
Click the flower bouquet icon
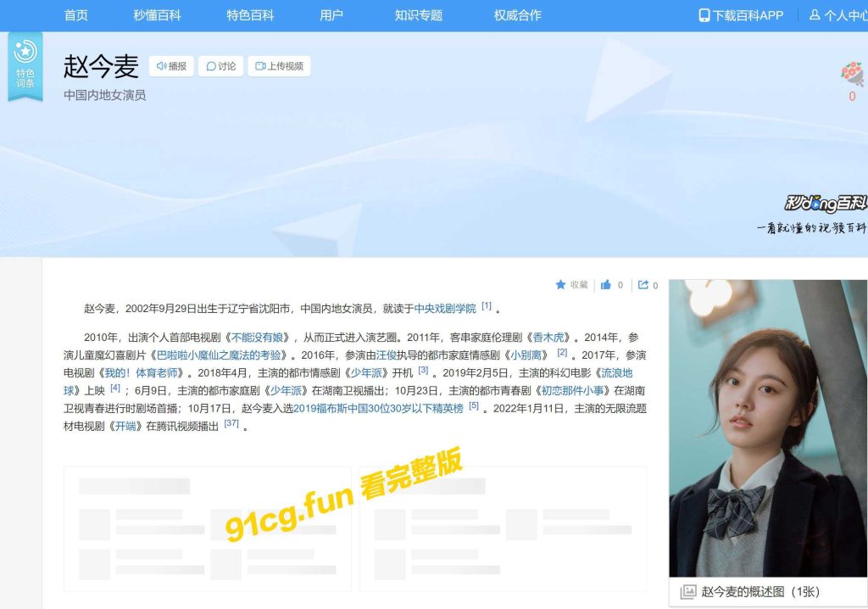point(852,74)
